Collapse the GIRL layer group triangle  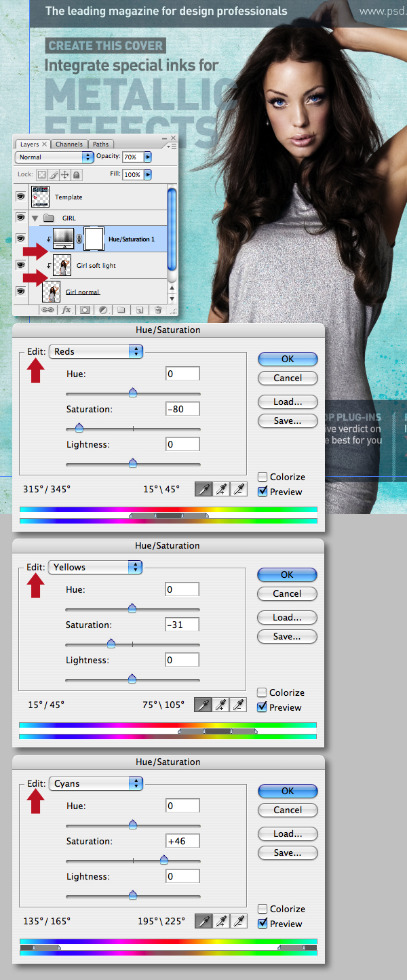pos(35,218)
